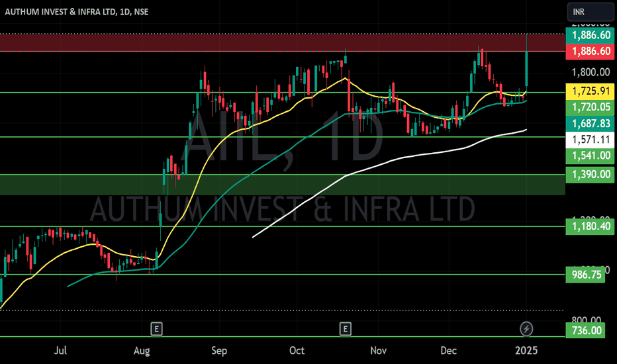Click the 1,180.40 price label
The height and width of the screenshot is (364, 617).
(x=590, y=226)
